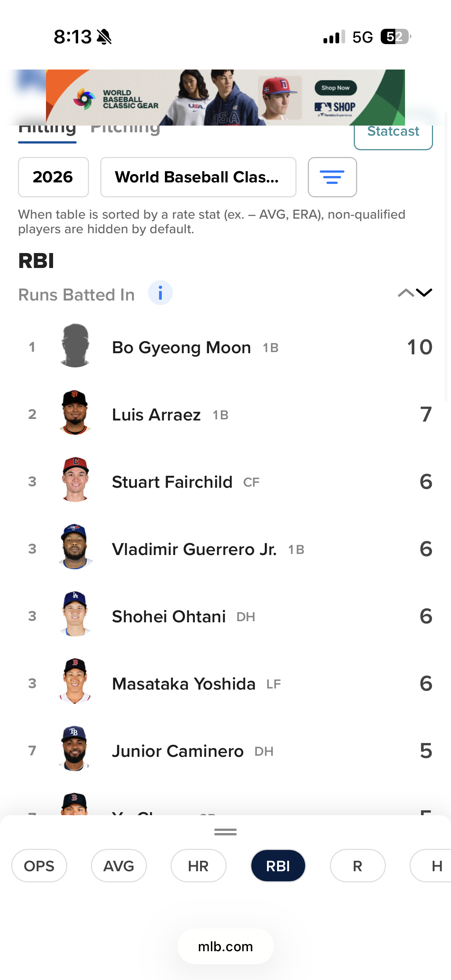Switch to the Pitching tab
The width and height of the screenshot is (451, 980).
point(125,131)
